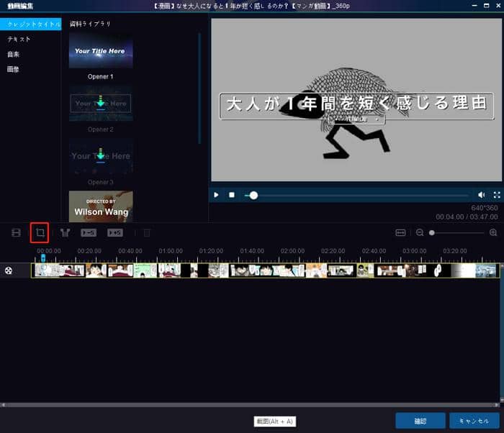
Task: Click the 640*360 resolution text
Action: 485,208
